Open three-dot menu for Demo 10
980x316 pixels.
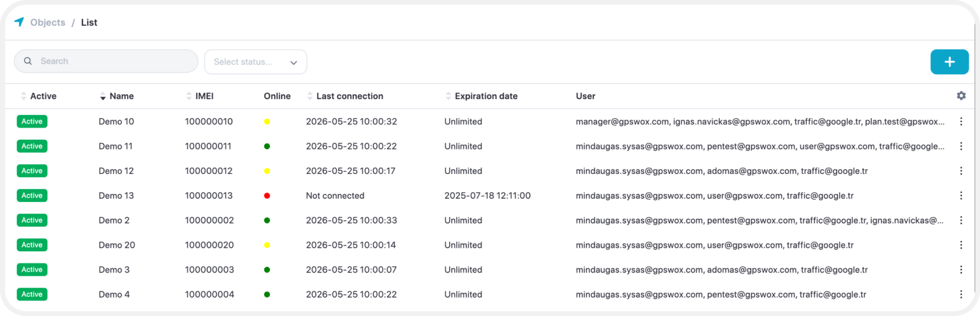tap(961, 121)
